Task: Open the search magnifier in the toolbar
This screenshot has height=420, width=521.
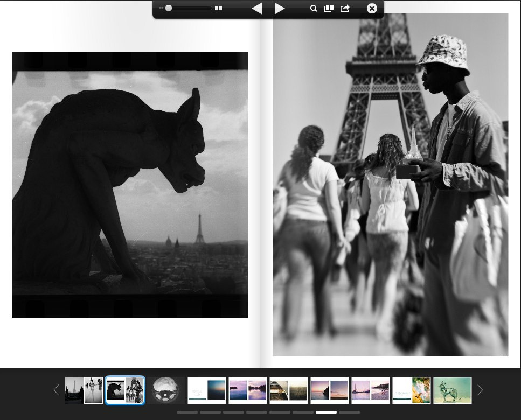Action: [x=314, y=9]
